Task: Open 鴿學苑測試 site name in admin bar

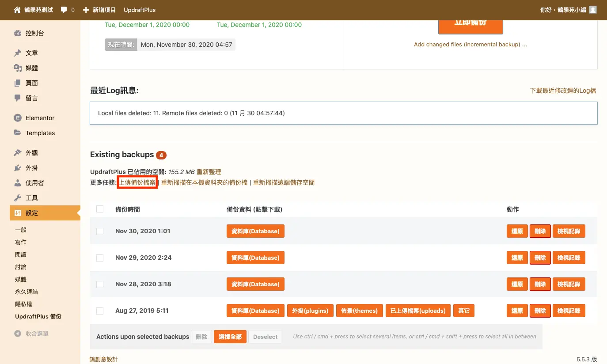Action: point(39,10)
